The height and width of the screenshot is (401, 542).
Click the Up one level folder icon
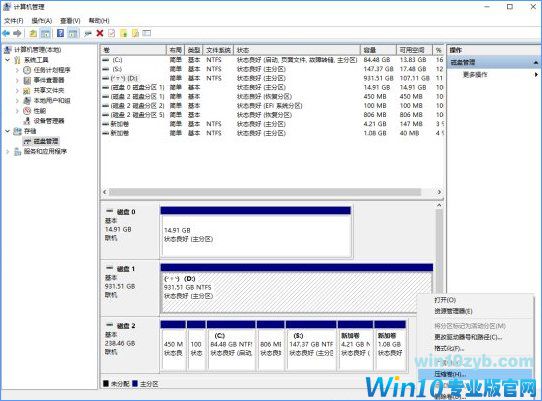(33, 34)
